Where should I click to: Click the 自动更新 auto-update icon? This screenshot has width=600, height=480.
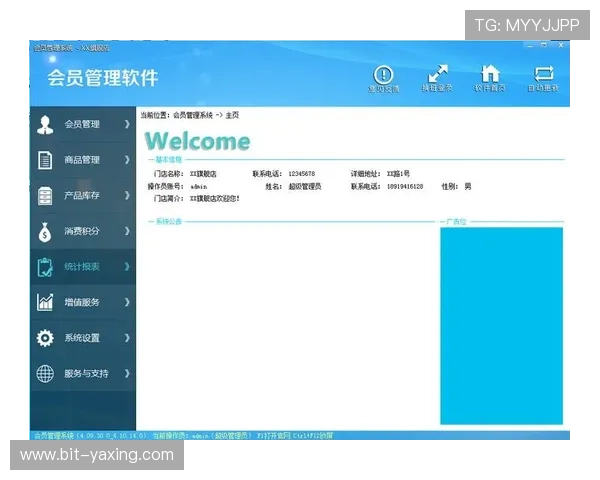(x=544, y=74)
